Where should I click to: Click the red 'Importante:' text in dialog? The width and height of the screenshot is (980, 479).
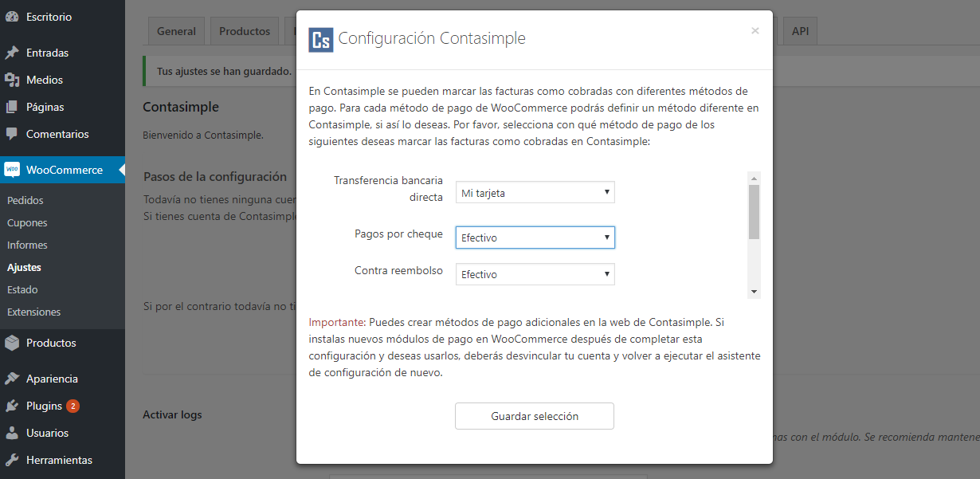pos(337,322)
